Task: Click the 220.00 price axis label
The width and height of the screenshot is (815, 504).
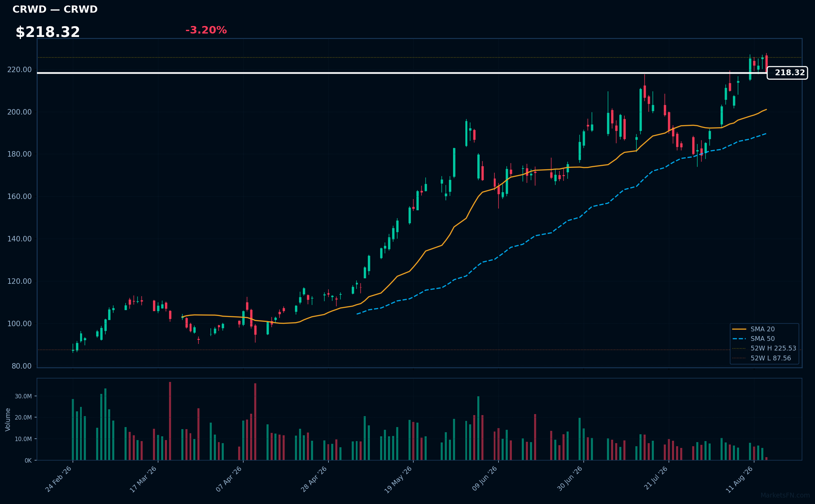Action: pyautogui.click(x=20, y=70)
